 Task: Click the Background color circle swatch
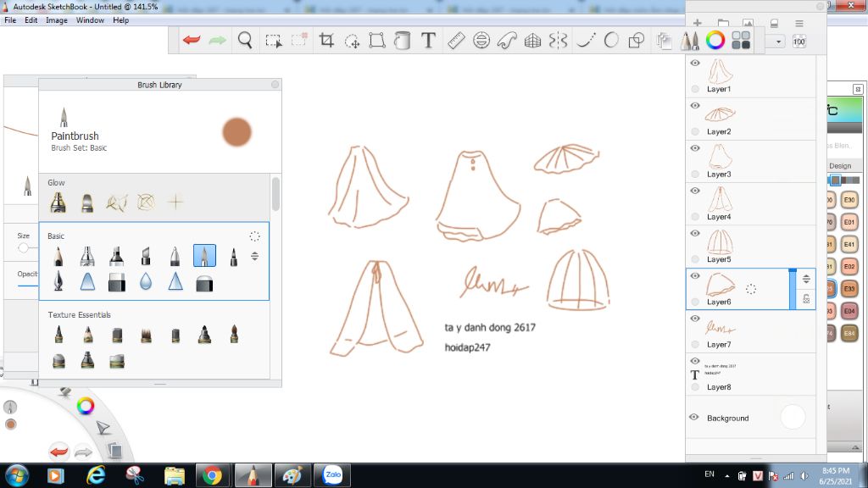(793, 417)
